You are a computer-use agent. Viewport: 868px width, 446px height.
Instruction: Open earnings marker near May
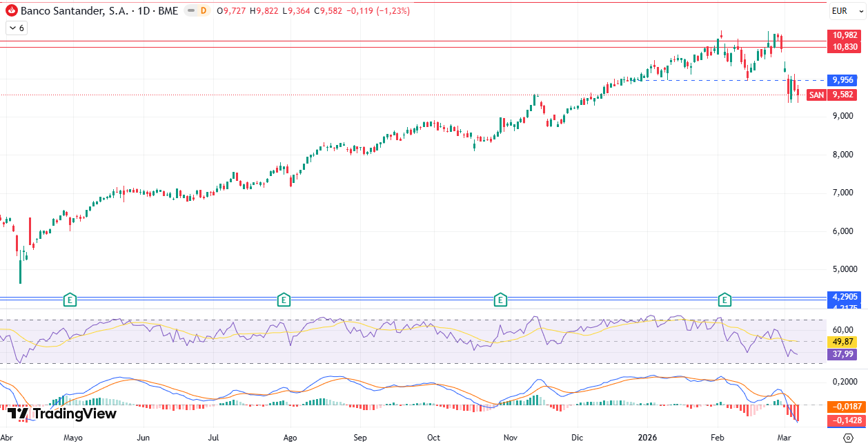(69, 300)
